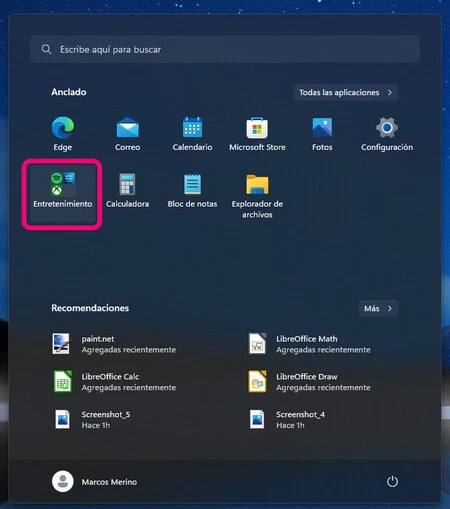Viewport: 450px width, 509px height.
Task: Launch the Calculadora app
Action: (127, 190)
